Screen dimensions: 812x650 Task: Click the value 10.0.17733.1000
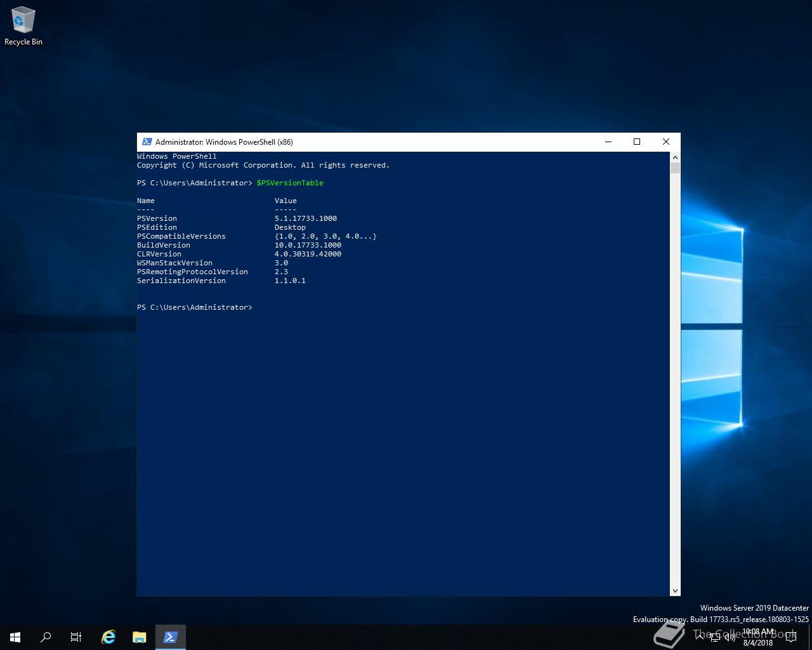pos(308,245)
